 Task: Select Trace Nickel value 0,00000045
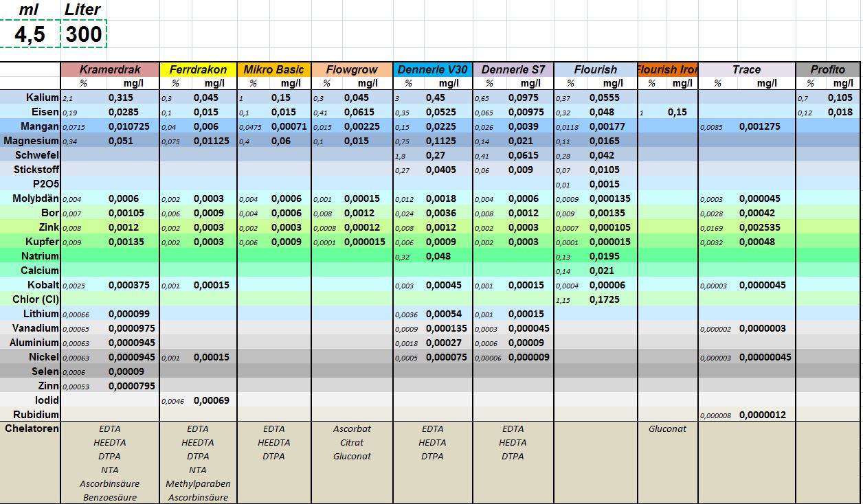click(x=765, y=357)
